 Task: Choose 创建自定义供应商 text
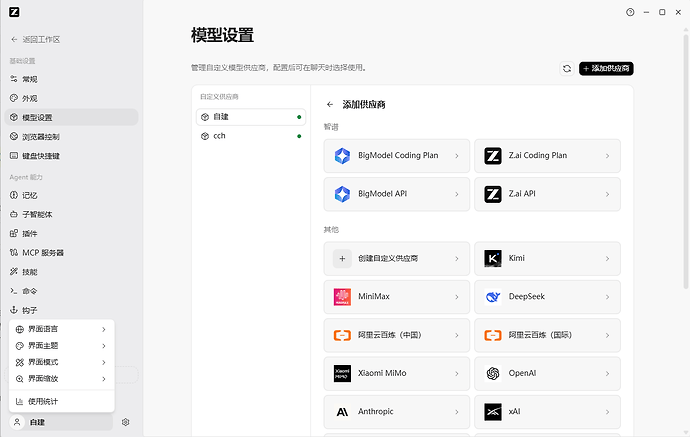pos(388,259)
